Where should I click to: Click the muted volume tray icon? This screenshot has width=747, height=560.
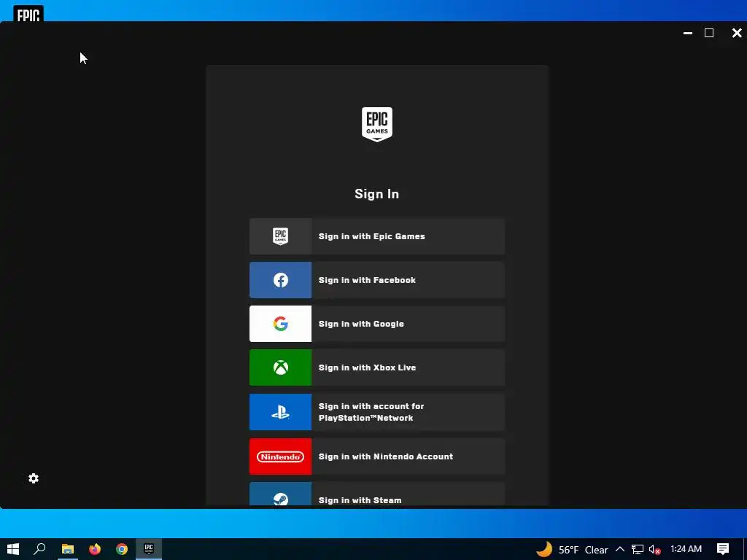pos(654,550)
